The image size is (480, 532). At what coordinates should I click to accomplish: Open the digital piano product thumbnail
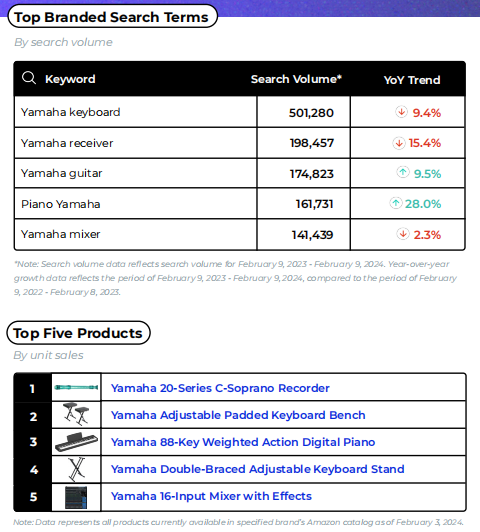coord(76,442)
